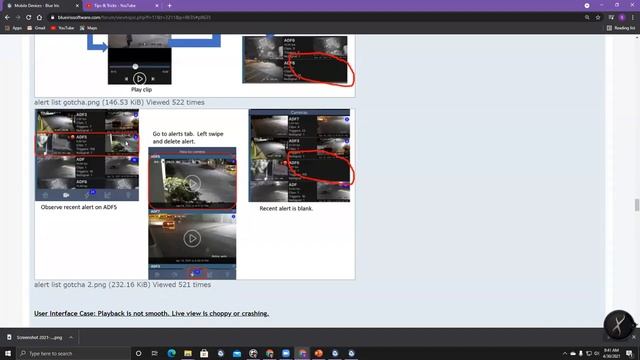640x360 pixels.
Task: Click the lower play circle in the alerts screenshot
Action: pyautogui.click(x=192, y=238)
